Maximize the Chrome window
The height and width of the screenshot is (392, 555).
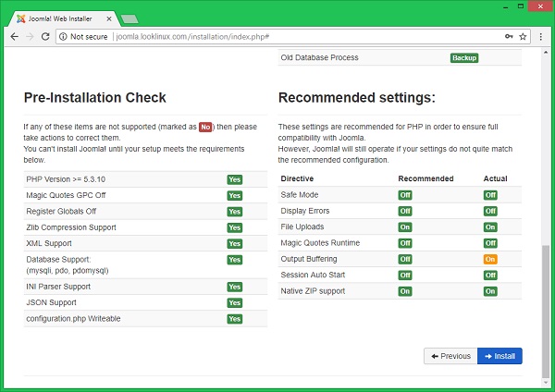tap(521, 6)
